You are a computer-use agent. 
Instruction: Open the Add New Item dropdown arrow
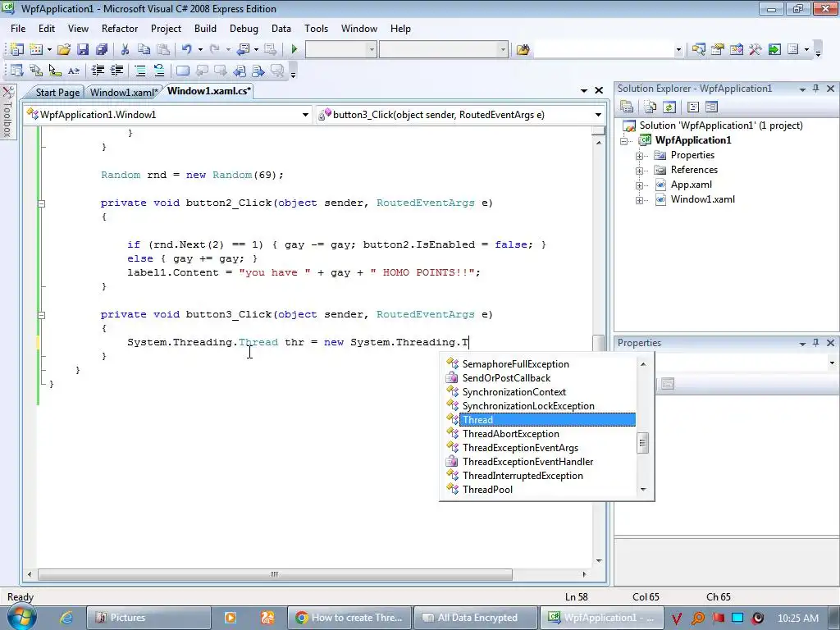(49, 50)
